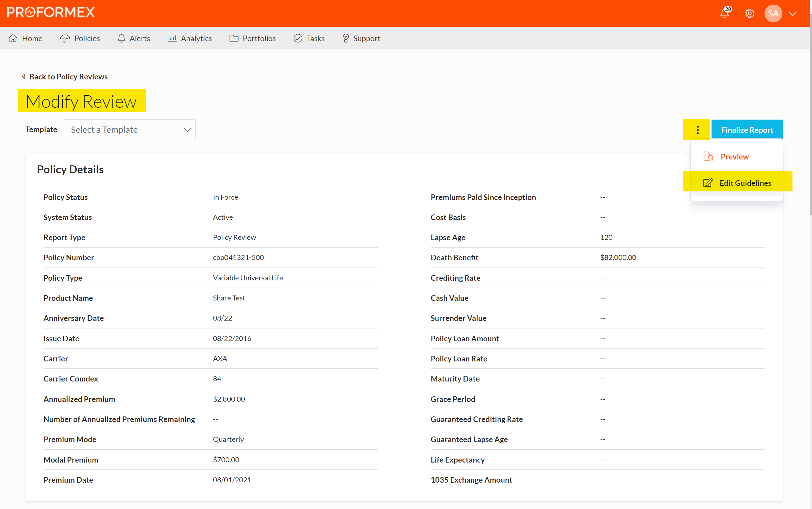The width and height of the screenshot is (812, 509).
Task: Choose Preview from the actions menu
Action: (735, 156)
